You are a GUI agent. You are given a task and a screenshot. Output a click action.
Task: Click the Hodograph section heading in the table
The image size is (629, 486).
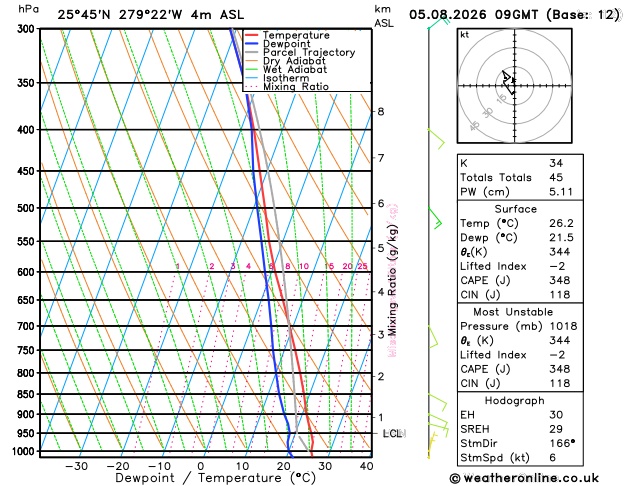click(x=515, y=401)
